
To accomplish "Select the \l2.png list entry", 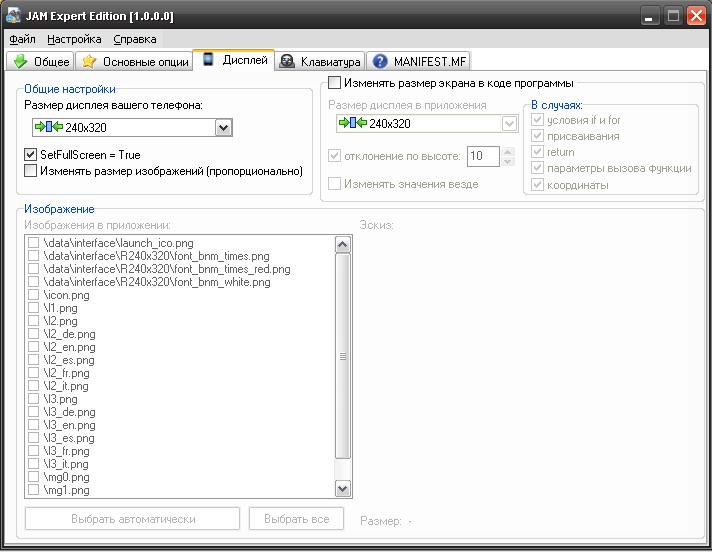I will 60,321.
